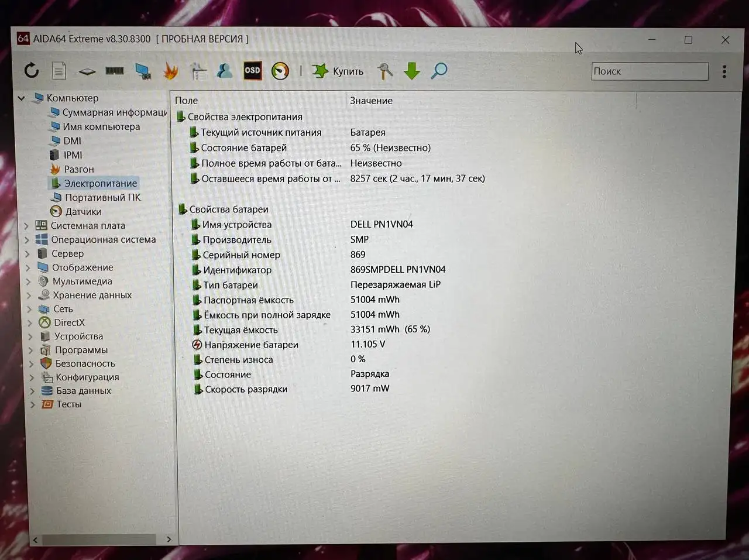Click the tree scrollbar right arrow
This screenshot has width=749, height=560.
169,539
